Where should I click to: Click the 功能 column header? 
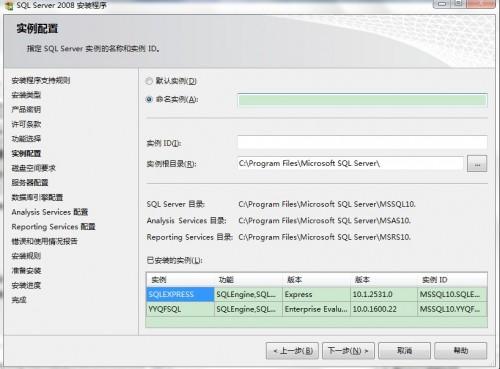pyautogui.click(x=248, y=280)
